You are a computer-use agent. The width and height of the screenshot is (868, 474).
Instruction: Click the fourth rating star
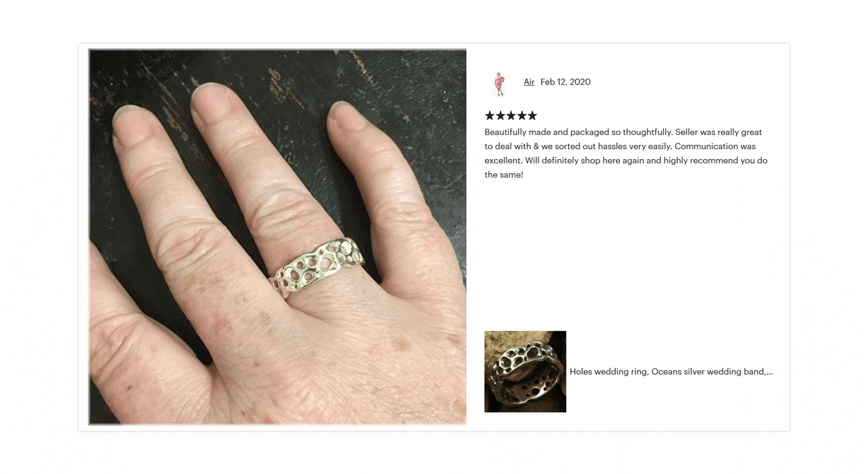(x=522, y=115)
